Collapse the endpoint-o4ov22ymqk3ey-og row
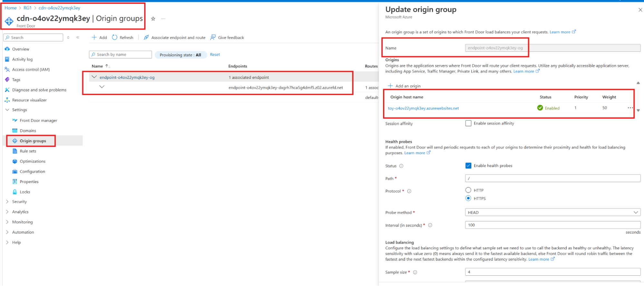The height and width of the screenshot is (286, 644). coord(94,77)
